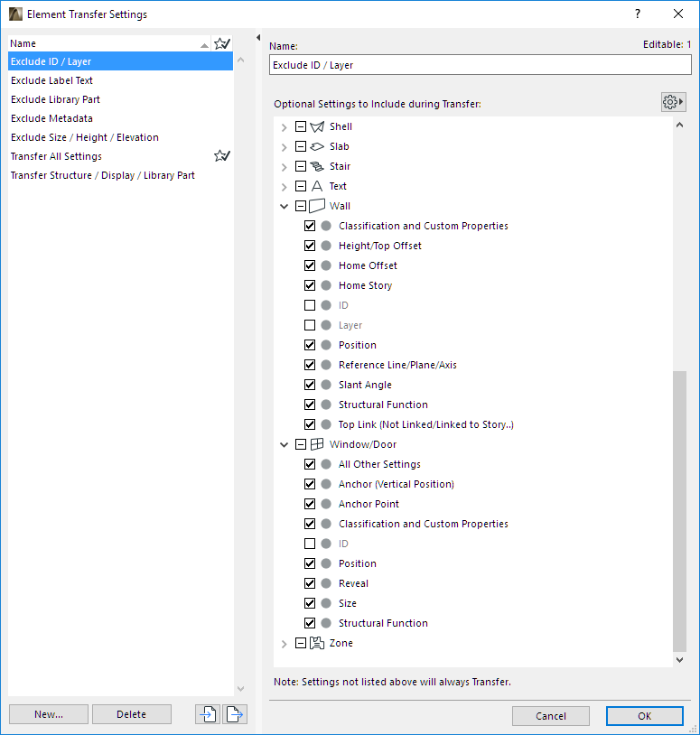Select Exclude Library Part preset
Screen dimensions: 700x735
click(120, 99)
